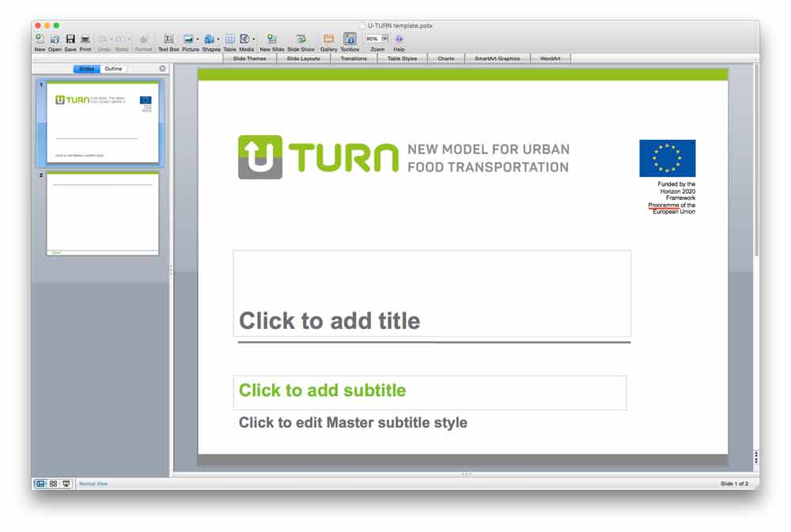This screenshot has width=791, height=532.
Task: Open the WordArt tab
Action: tap(551, 58)
